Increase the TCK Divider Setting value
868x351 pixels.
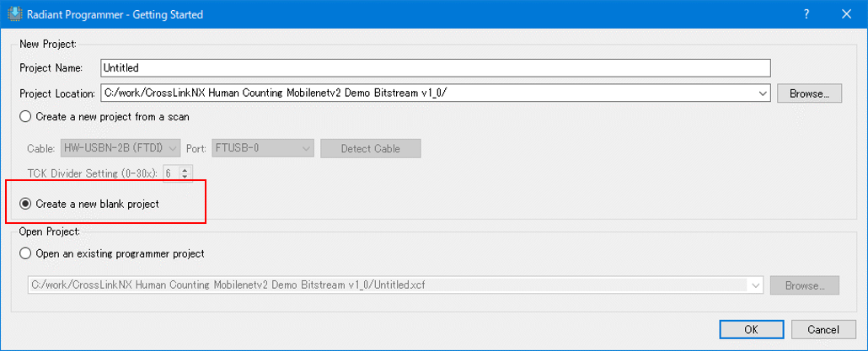pos(185,169)
